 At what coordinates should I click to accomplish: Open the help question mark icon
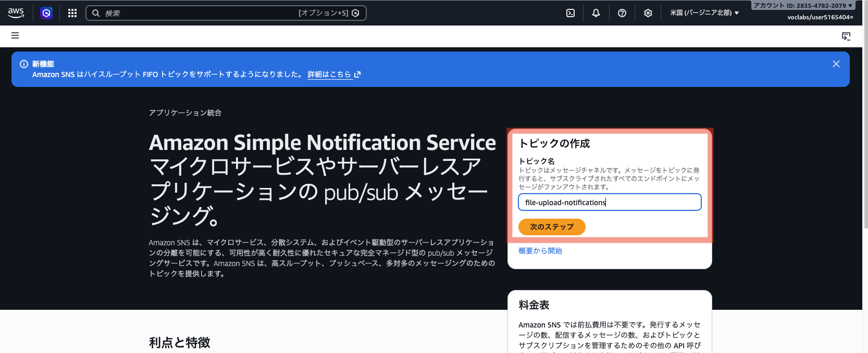pos(622,13)
